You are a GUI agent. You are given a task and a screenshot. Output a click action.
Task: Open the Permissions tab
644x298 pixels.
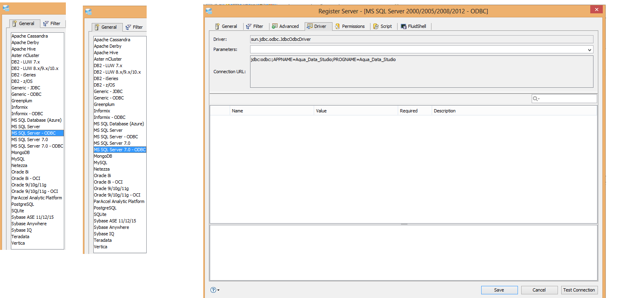coord(349,26)
